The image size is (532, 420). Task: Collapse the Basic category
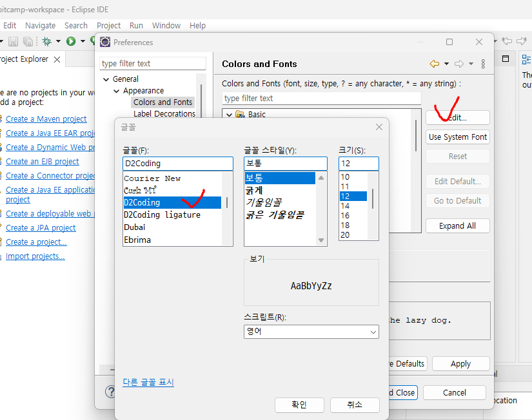(x=230, y=115)
